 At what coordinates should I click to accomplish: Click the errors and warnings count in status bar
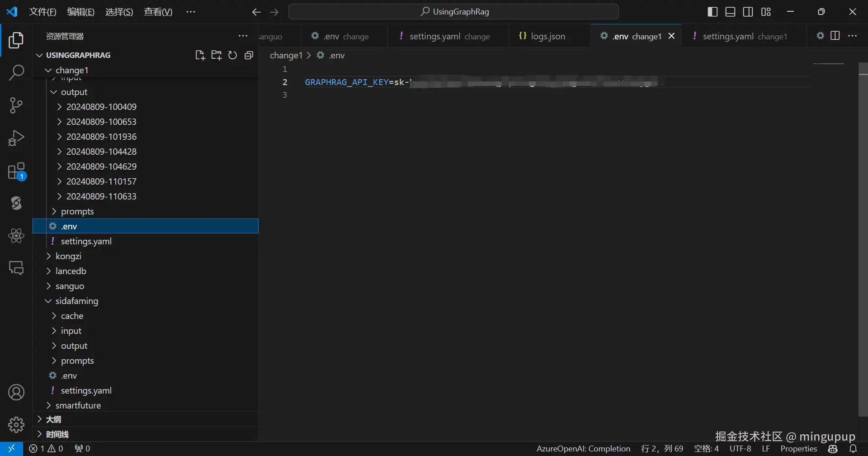click(x=46, y=449)
